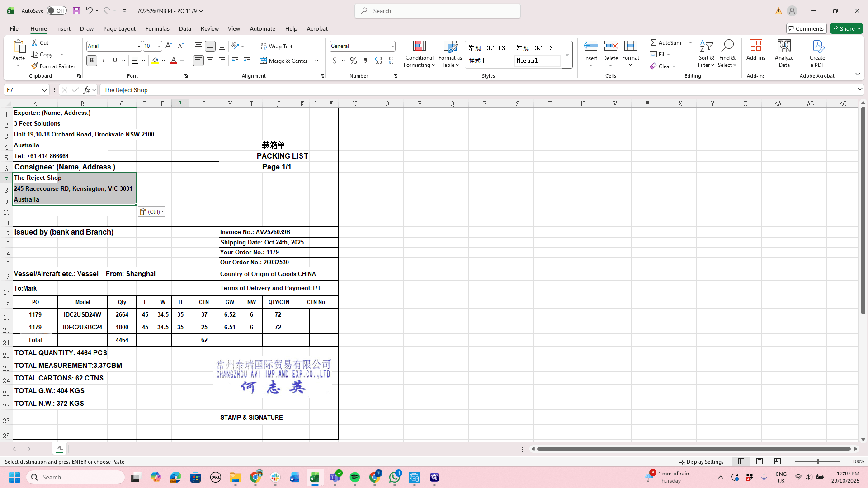Open the Comments pane button
The width and height of the screenshot is (868, 488).
coord(806,28)
